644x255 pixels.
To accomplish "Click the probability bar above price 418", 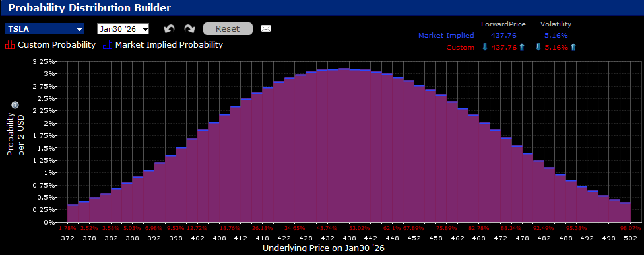I will [x=268, y=155].
